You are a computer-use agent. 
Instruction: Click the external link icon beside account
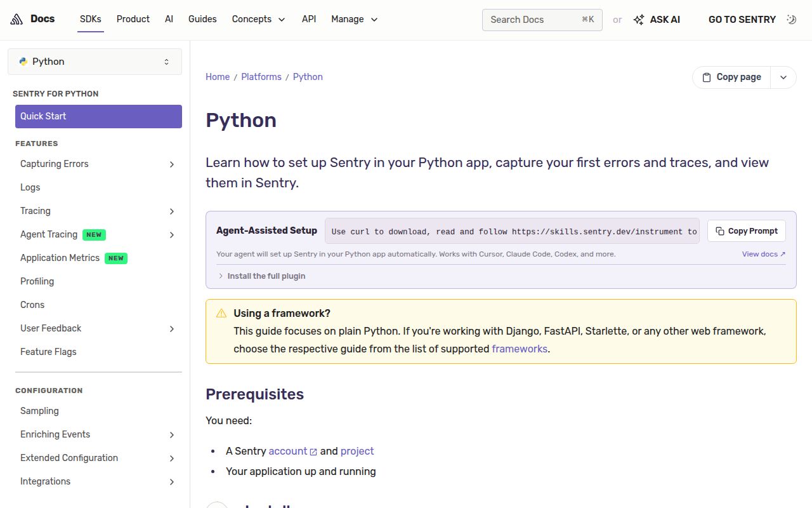(313, 451)
